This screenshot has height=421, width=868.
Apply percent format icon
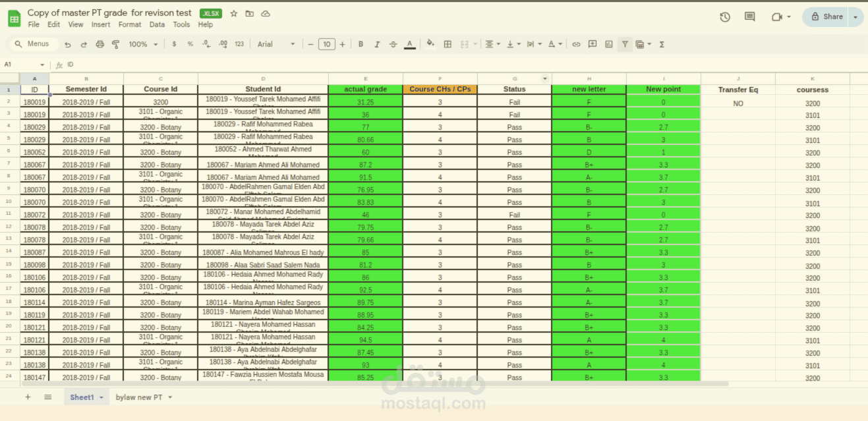pyautogui.click(x=190, y=44)
